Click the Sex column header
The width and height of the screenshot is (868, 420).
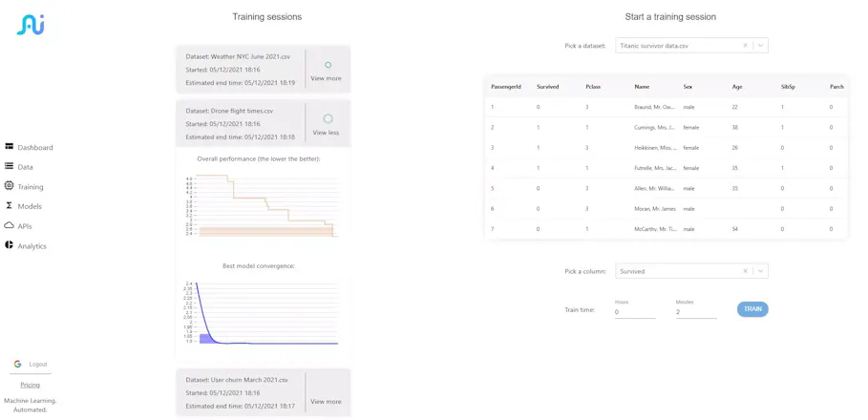(x=688, y=87)
